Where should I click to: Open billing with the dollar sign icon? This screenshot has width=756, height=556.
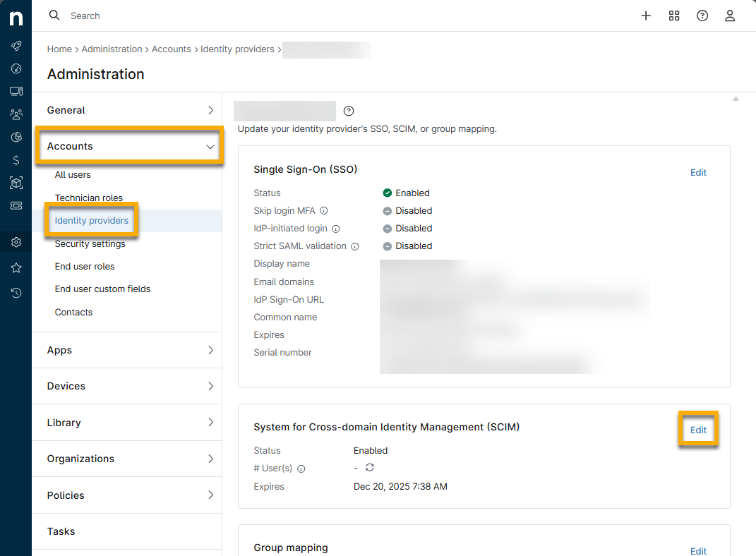pyautogui.click(x=16, y=160)
